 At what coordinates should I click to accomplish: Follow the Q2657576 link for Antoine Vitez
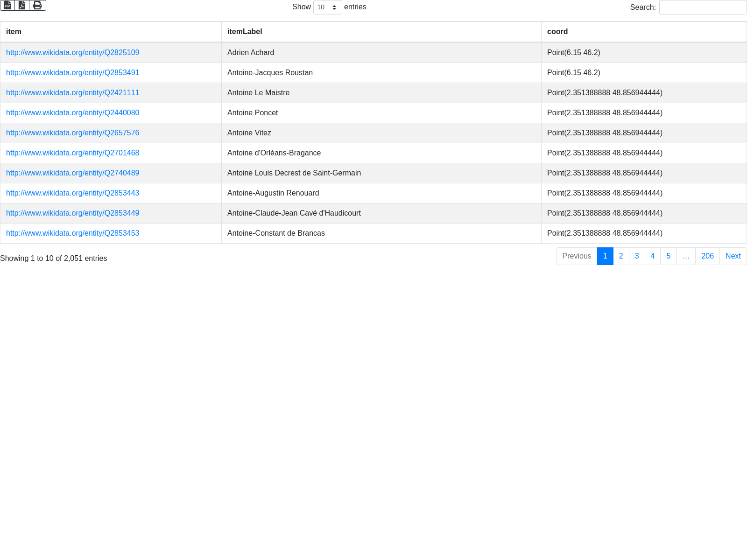[x=72, y=133]
